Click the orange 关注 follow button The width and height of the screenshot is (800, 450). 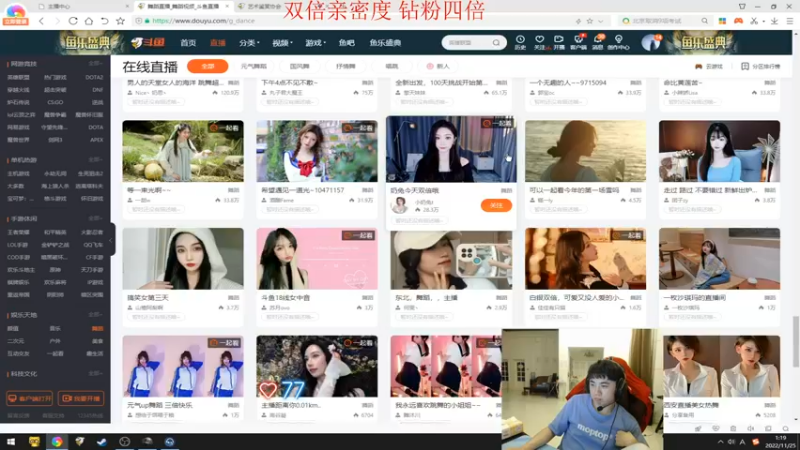496,205
